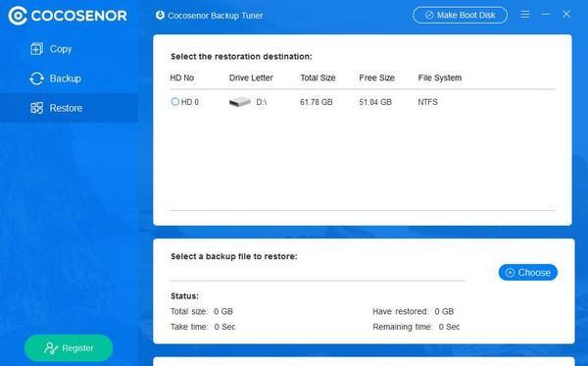Click the Make Boot Disk button
Screen dimensions: 588x366
[x=461, y=15]
